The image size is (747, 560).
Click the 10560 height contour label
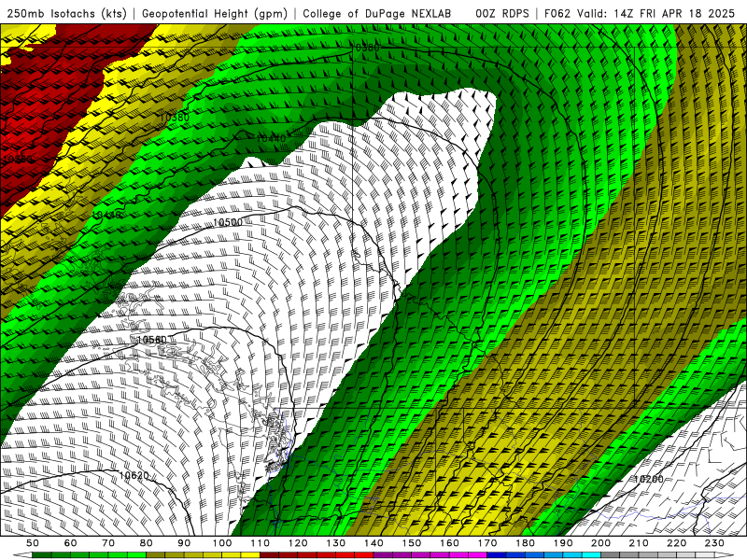point(151,340)
